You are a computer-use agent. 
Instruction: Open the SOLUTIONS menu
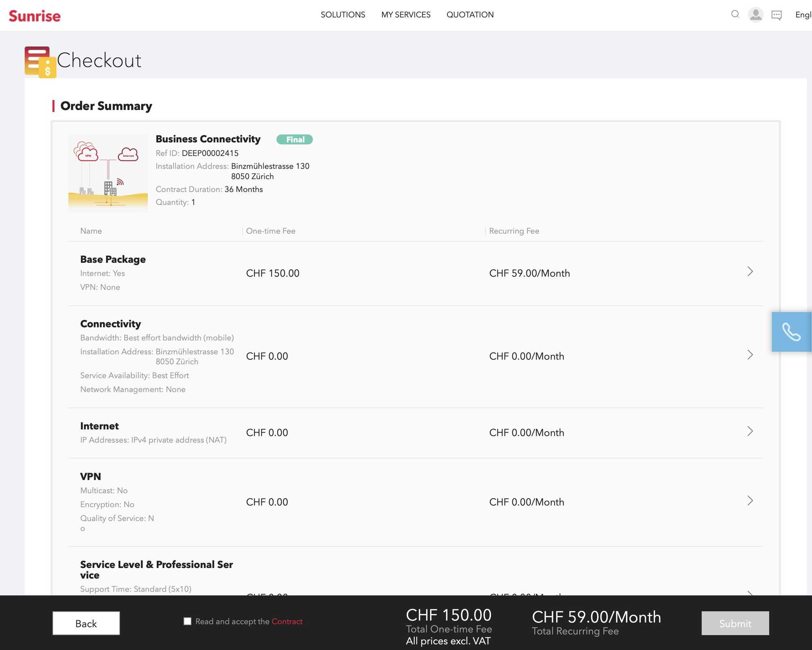click(x=343, y=15)
